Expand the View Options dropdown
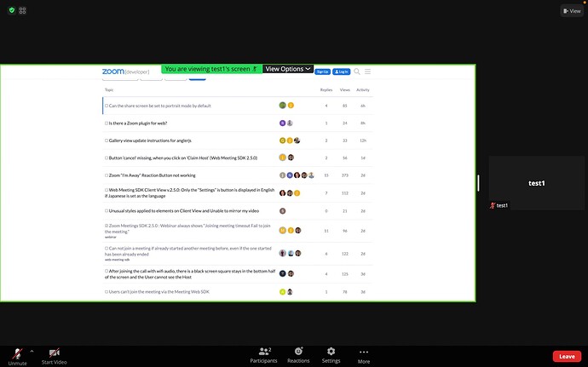Image resolution: width=588 pixels, height=367 pixels. coord(288,69)
